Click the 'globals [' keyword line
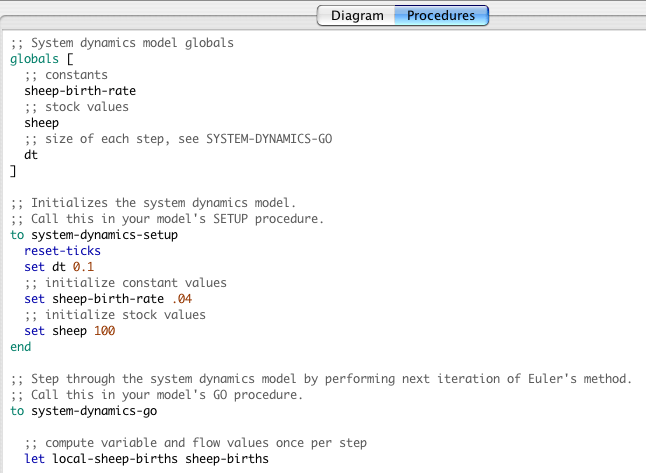Viewport: 646px width, 473px height. tap(42, 59)
